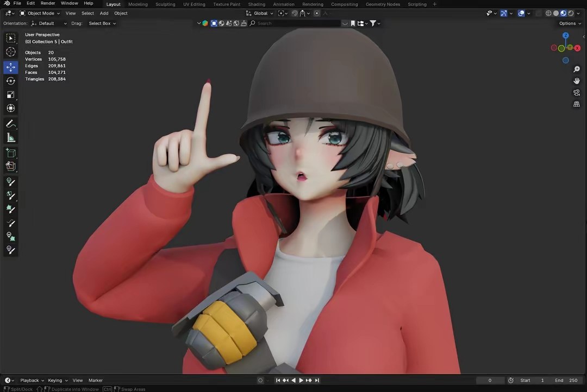Switch to material preview shading
587x392 pixels.
[564, 13]
